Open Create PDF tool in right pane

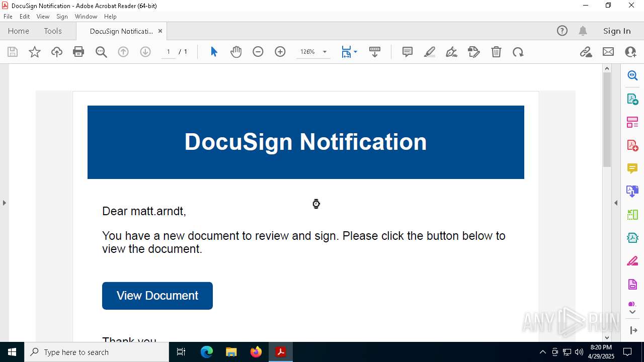(632, 145)
